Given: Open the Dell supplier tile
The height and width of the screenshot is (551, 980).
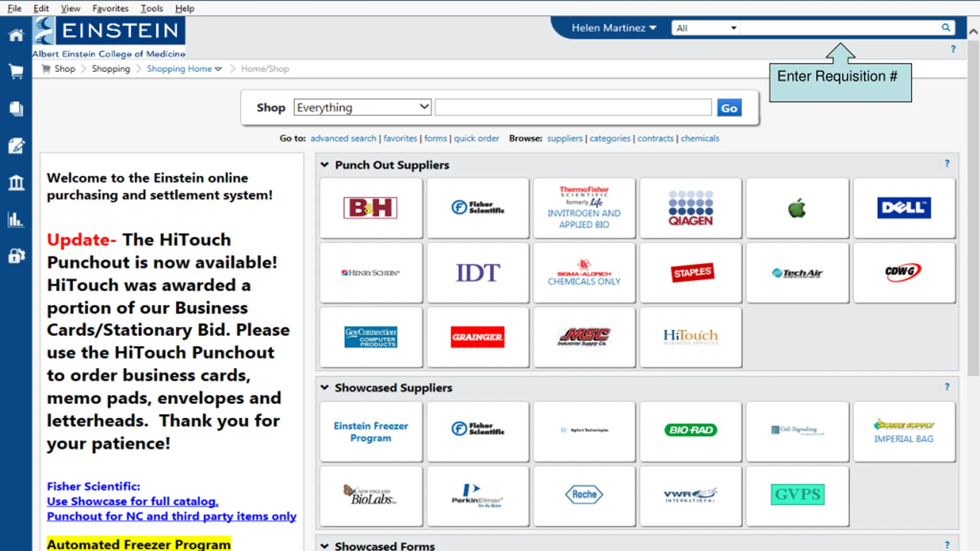Looking at the screenshot, I should (904, 208).
